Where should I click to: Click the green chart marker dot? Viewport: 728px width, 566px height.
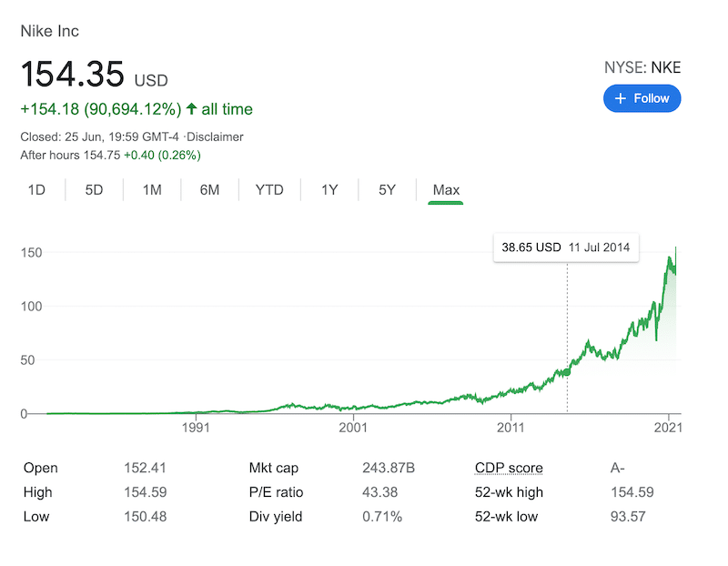click(x=567, y=372)
